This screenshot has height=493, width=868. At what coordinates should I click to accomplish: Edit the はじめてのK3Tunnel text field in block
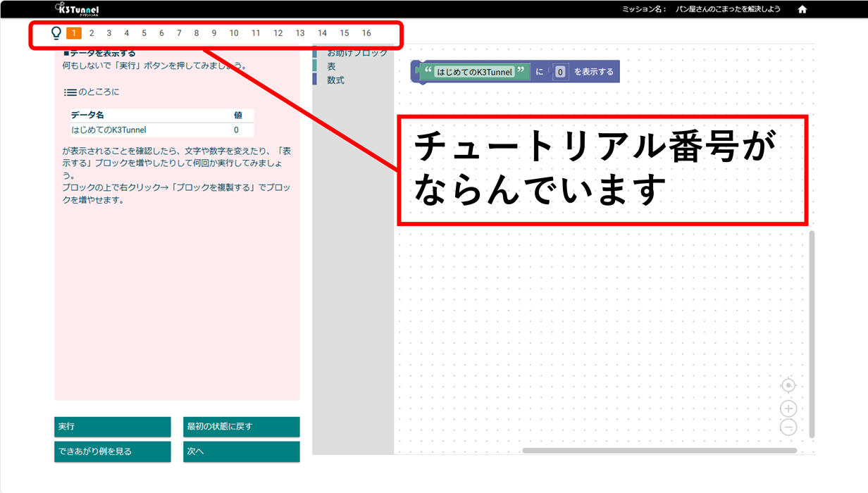pos(473,72)
